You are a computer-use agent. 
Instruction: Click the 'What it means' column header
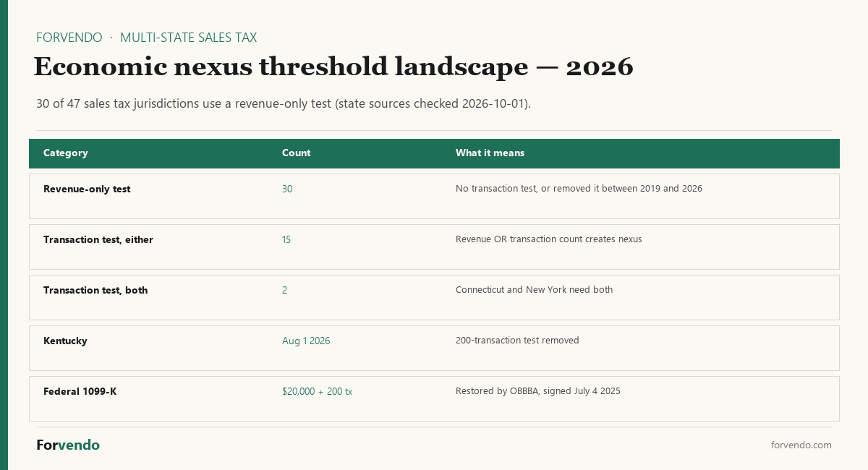point(490,153)
